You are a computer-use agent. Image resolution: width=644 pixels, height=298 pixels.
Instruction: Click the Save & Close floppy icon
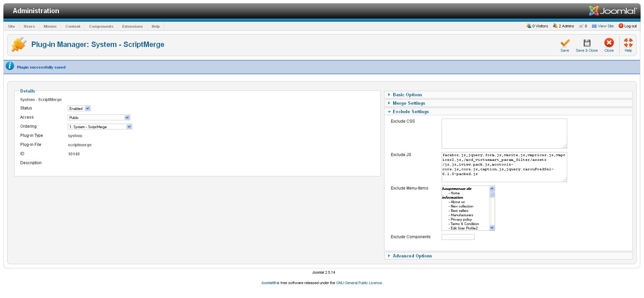pyautogui.click(x=586, y=43)
